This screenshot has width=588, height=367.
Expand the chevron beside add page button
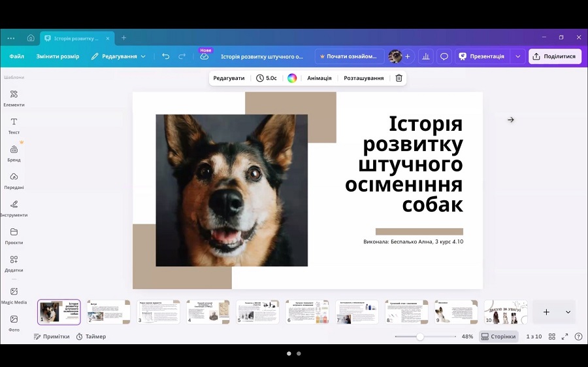[x=568, y=312]
